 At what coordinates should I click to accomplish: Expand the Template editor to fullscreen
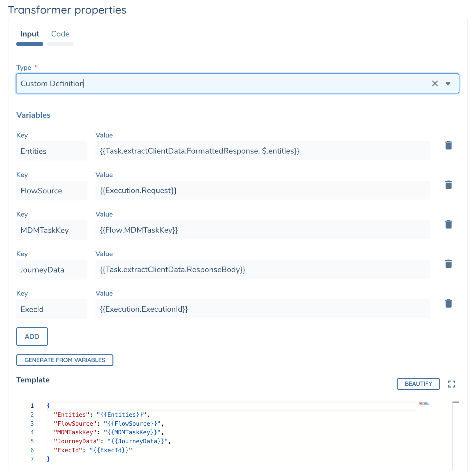pos(452,384)
